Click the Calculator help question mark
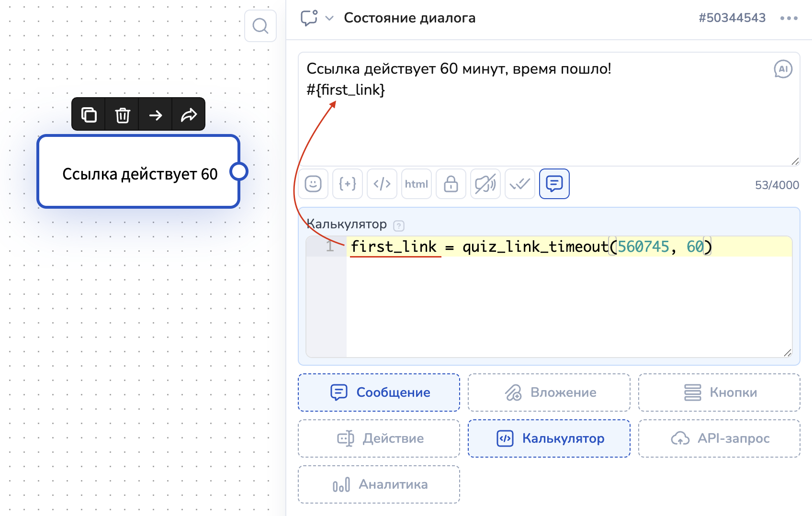The height and width of the screenshot is (516, 812). point(399,225)
